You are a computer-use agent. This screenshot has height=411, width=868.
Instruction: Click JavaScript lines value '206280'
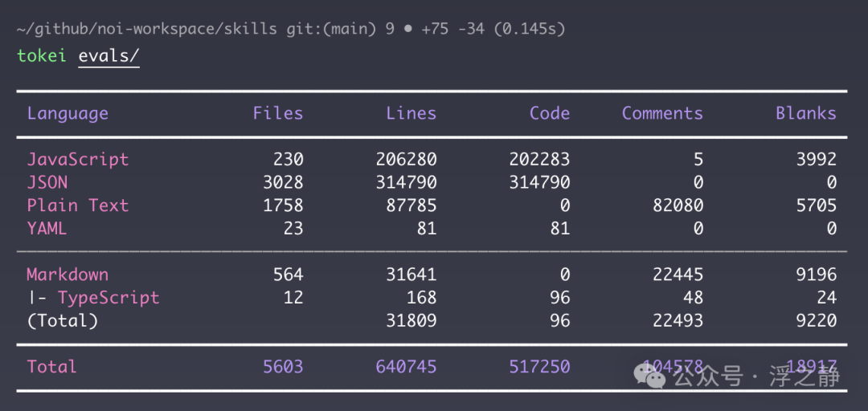pos(407,160)
